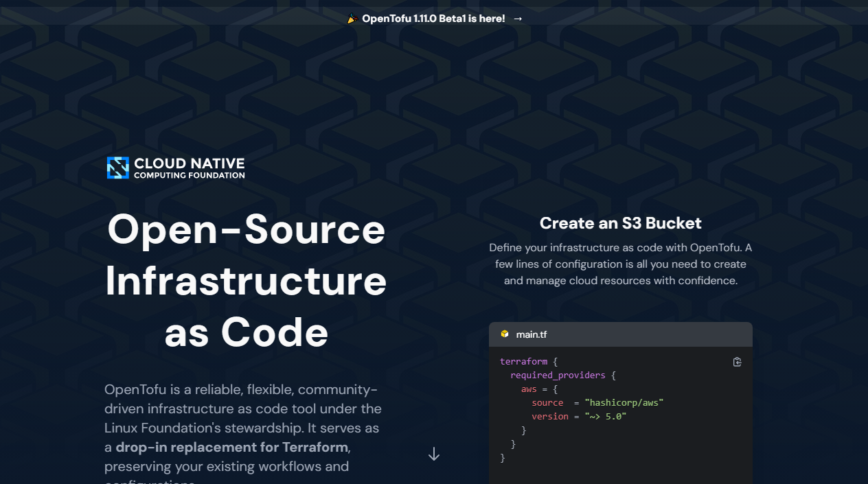Click the "hashicorp/aws" source value
Image resolution: width=868 pixels, height=484 pixels.
624,402
